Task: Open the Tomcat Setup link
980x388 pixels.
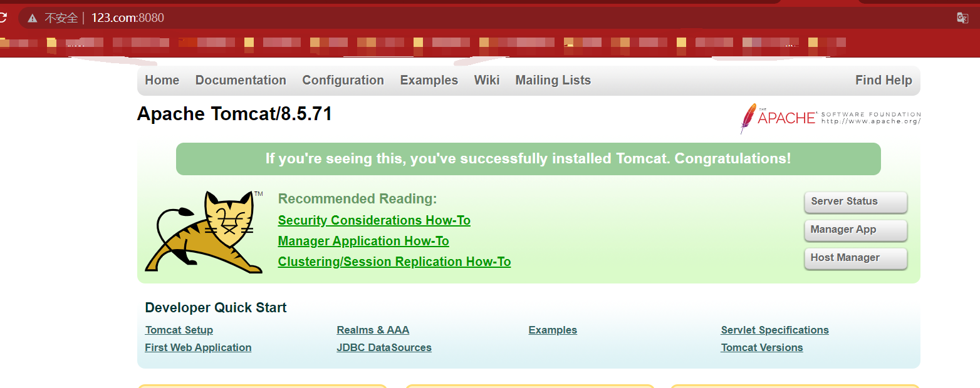Action: point(179,330)
